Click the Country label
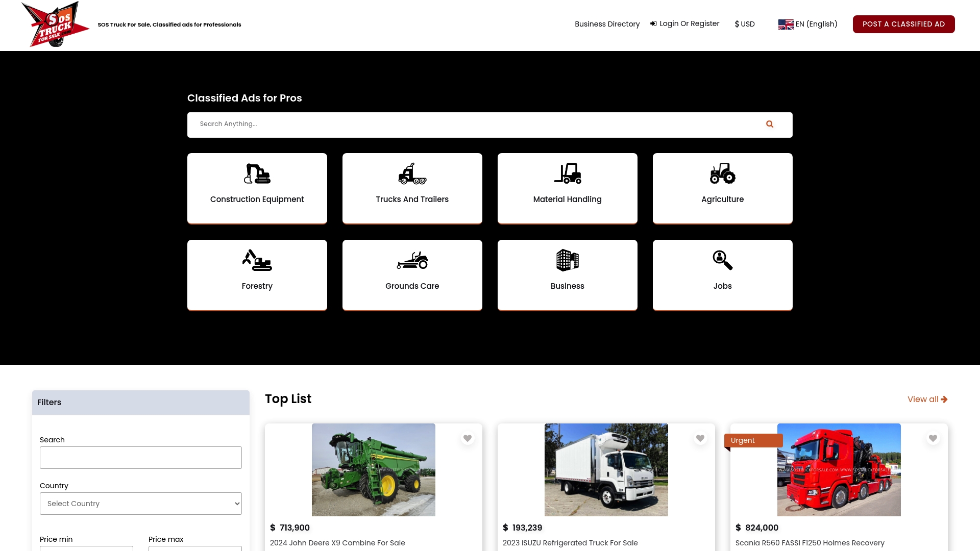This screenshot has width=980, height=551. click(54, 486)
